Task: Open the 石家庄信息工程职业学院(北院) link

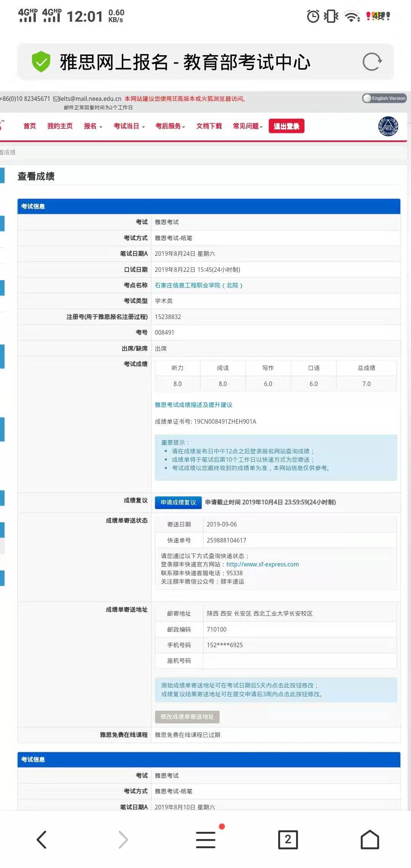Action: [x=199, y=286]
